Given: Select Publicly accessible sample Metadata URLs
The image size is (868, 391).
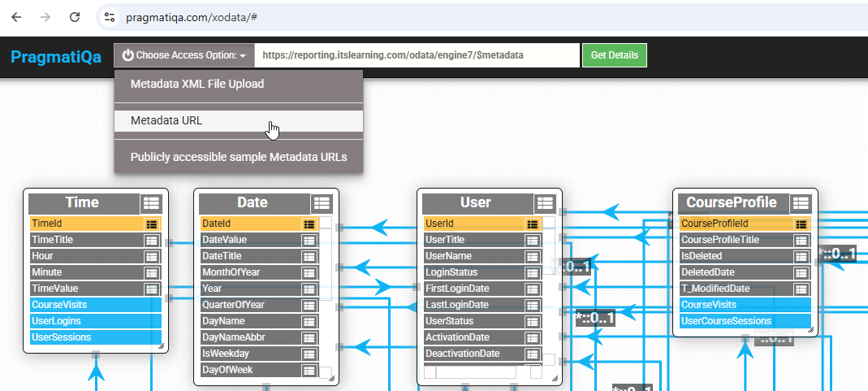Looking at the screenshot, I should tap(239, 157).
